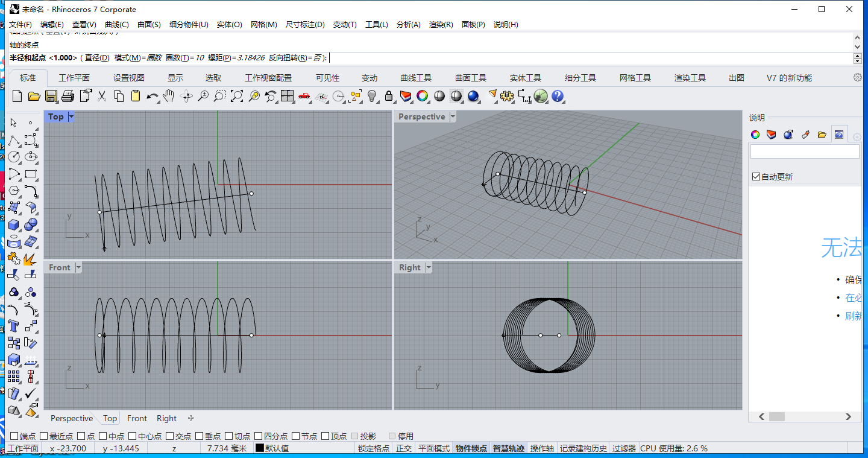Toggle 正交 in the status bar
This screenshot has height=458, width=868.
[x=403, y=448]
